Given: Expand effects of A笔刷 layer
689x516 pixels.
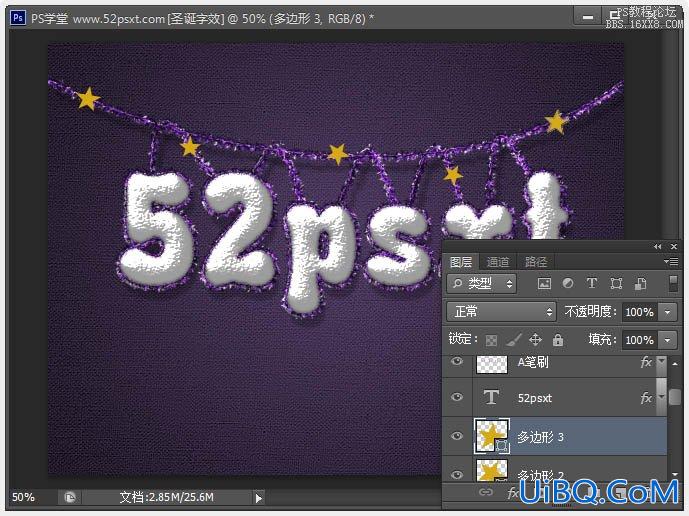Looking at the screenshot, I should pyautogui.click(x=661, y=361).
